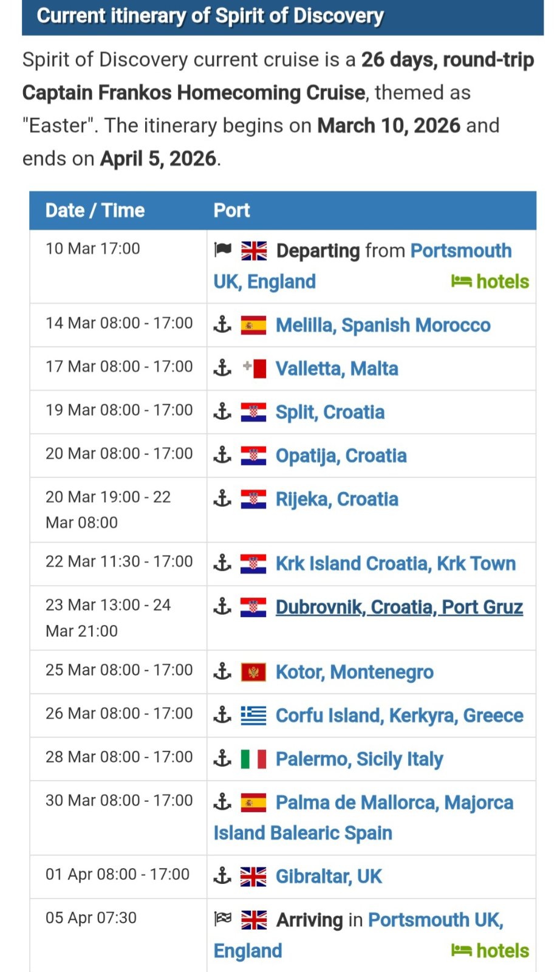
Task: Open Dubrovnik, Croatia, Port Gruz link
Action: [399, 607]
